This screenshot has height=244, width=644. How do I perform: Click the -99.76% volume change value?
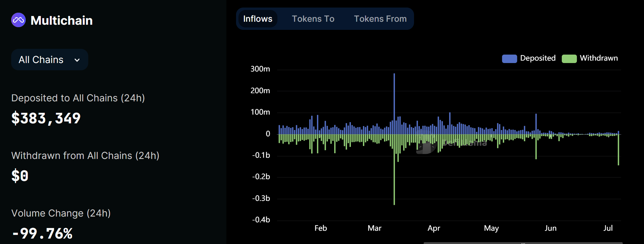coord(42,233)
